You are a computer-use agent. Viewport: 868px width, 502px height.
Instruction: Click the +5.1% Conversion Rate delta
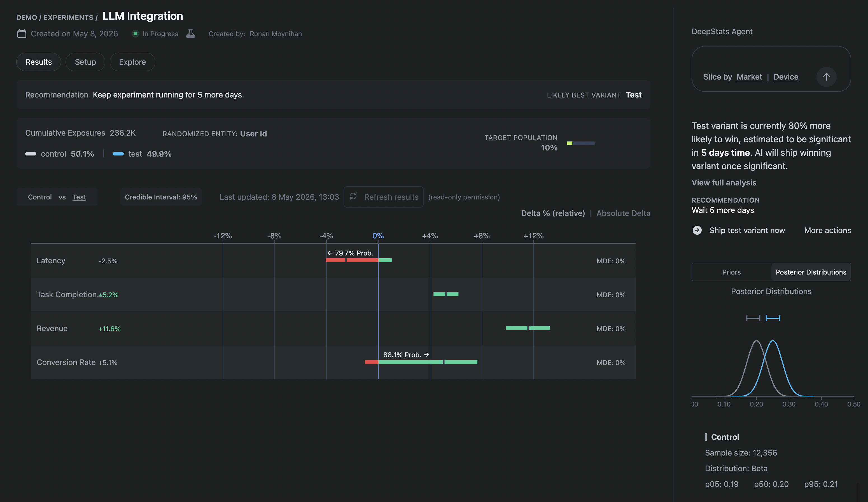click(108, 362)
